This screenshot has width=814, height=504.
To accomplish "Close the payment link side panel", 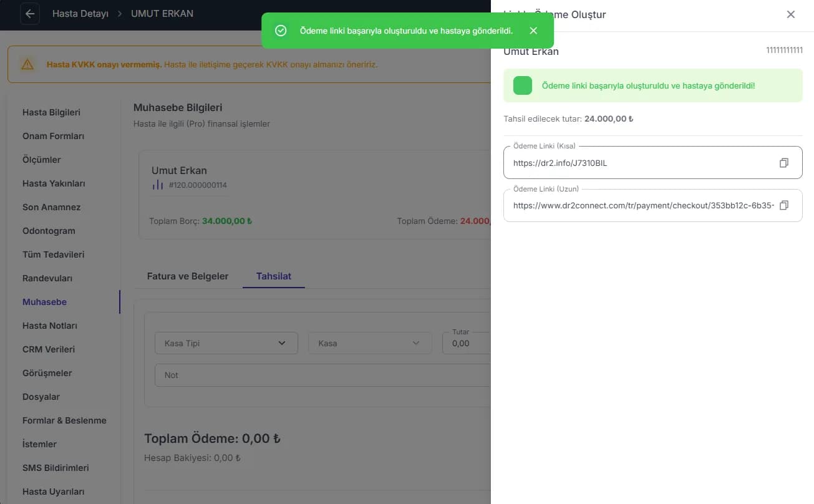I will tap(791, 14).
